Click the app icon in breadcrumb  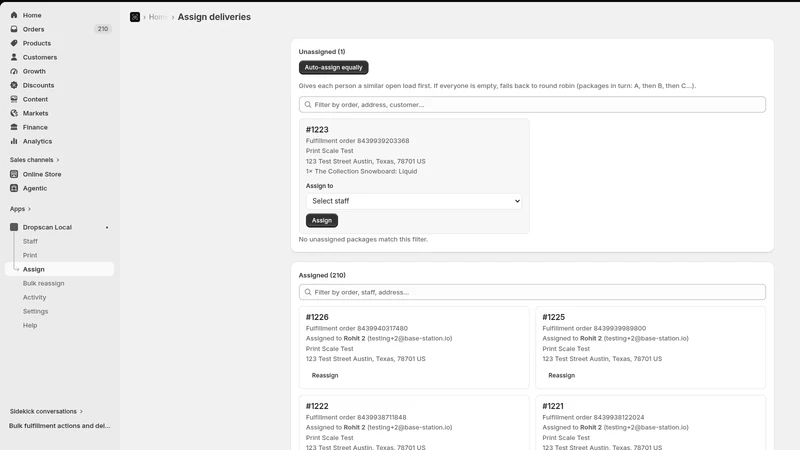(x=135, y=17)
